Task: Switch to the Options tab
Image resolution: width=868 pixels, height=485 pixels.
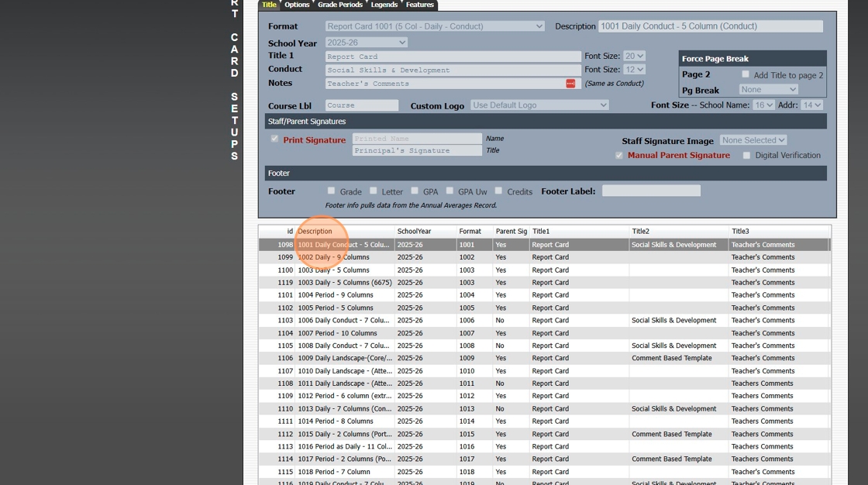Action: pyautogui.click(x=297, y=5)
